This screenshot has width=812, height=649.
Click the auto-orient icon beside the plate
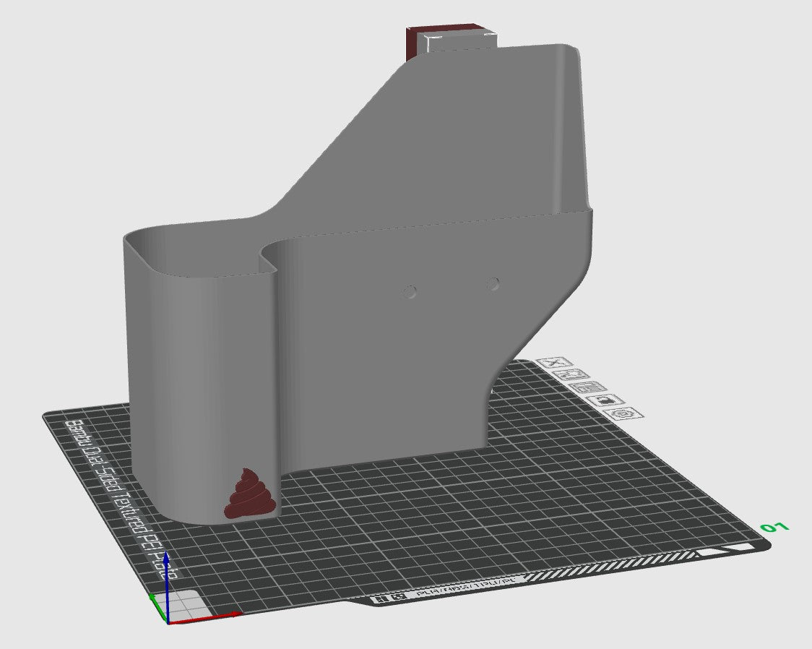(571, 374)
